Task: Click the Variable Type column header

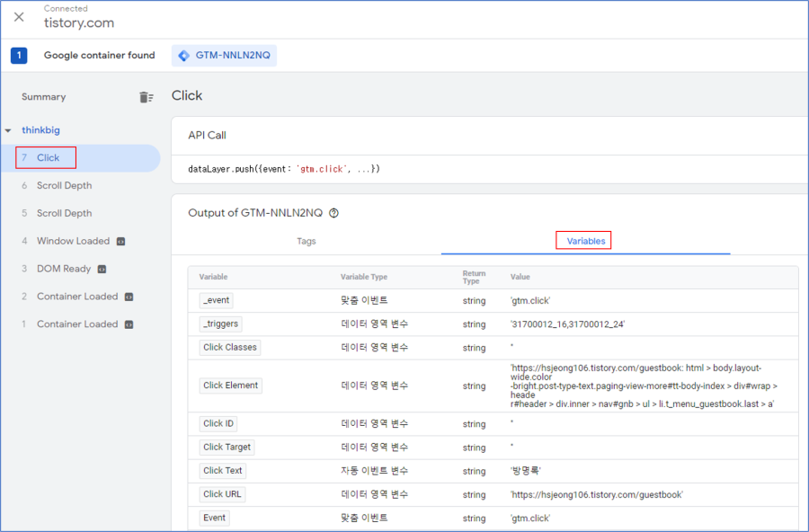Action: [x=364, y=277]
